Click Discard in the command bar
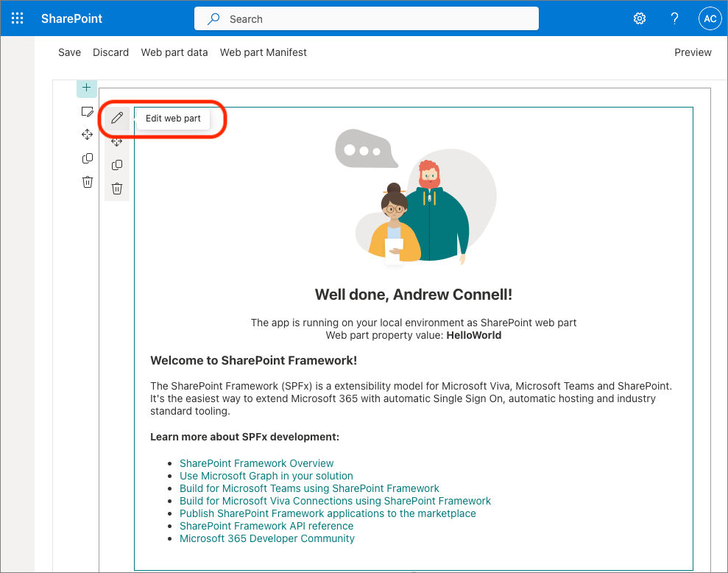Viewport: 728px width, 573px height. [x=110, y=52]
